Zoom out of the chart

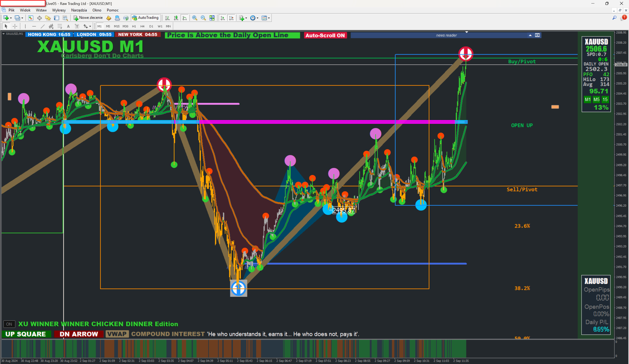[x=203, y=18]
